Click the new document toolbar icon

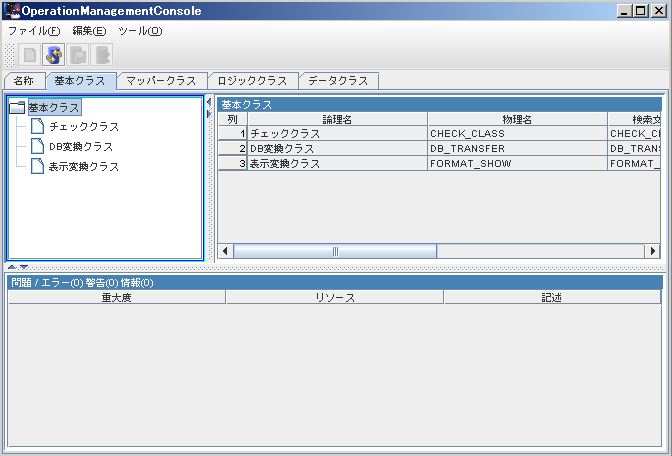click(30, 55)
